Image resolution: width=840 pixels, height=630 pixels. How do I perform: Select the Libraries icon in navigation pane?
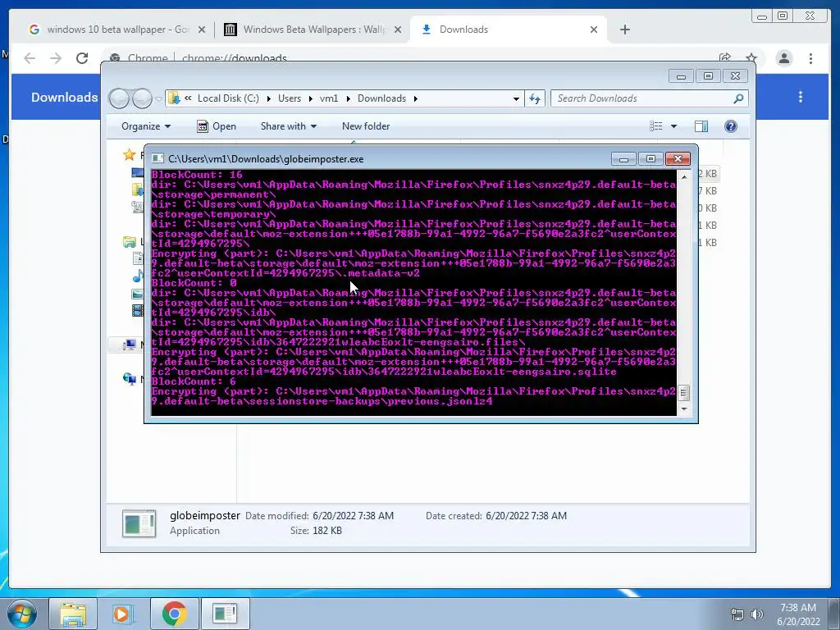(x=129, y=242)
